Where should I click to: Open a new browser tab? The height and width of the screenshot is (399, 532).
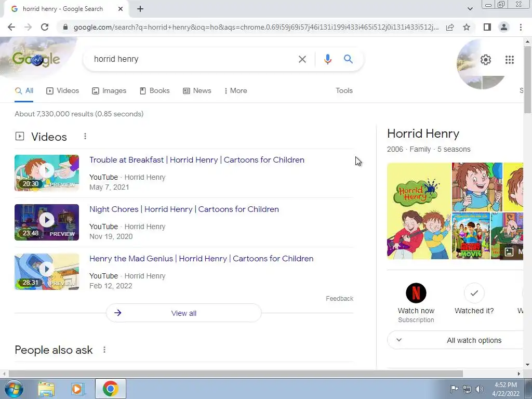[140, 9]
